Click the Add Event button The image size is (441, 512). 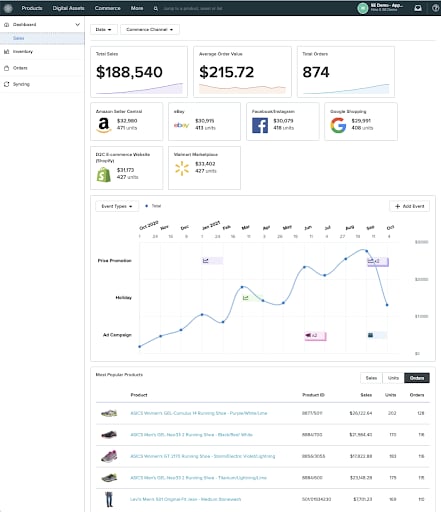(x=409, y=206)
